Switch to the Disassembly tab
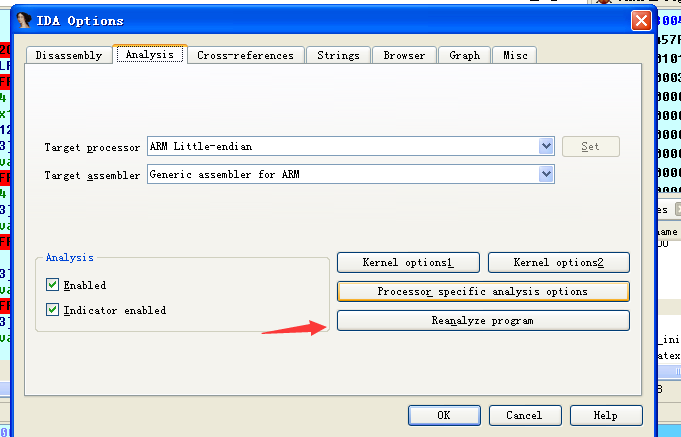The height and width of the screenshot is (437, 681). tap(68, 56)
